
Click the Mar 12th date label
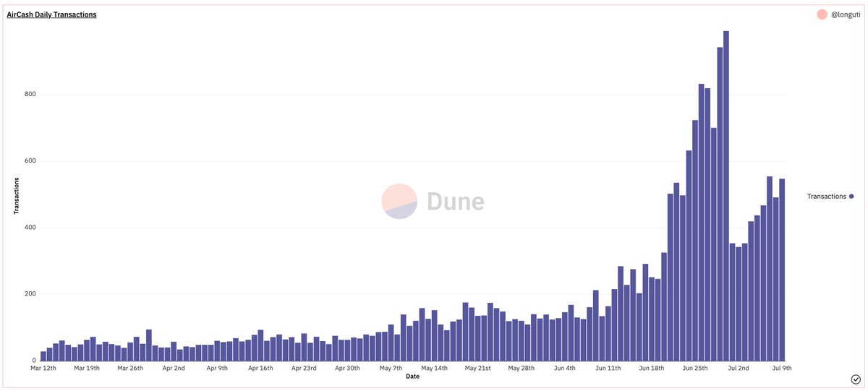[43, 368]
